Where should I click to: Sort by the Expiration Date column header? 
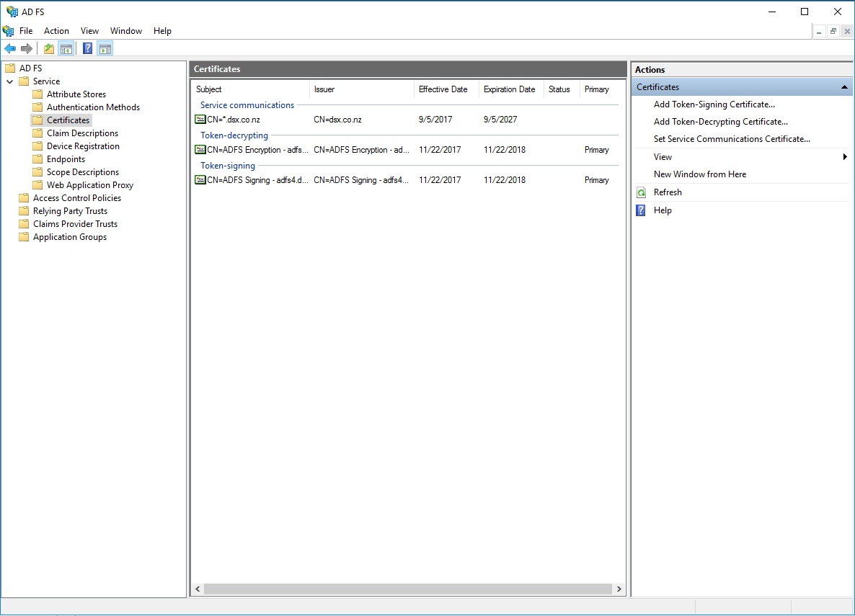pos(511,89)
